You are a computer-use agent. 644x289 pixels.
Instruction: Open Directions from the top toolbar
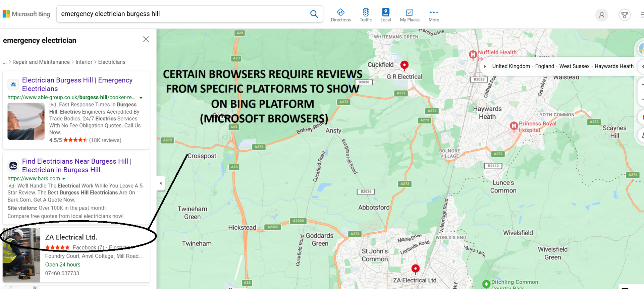(341, 15)
